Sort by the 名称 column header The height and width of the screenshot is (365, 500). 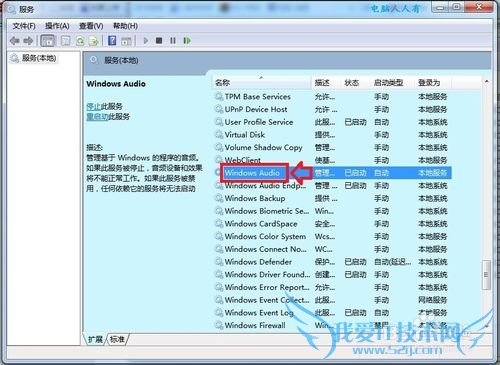pos(261,82)
